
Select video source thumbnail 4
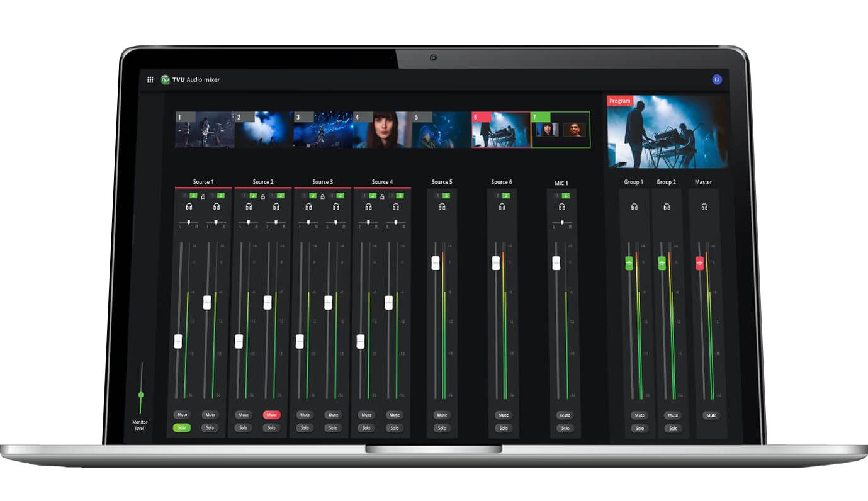click(382, 130)
